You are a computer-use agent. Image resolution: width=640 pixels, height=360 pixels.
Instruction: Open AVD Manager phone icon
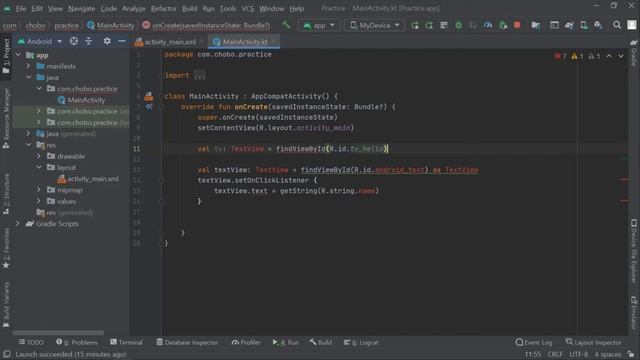[584, 25]
